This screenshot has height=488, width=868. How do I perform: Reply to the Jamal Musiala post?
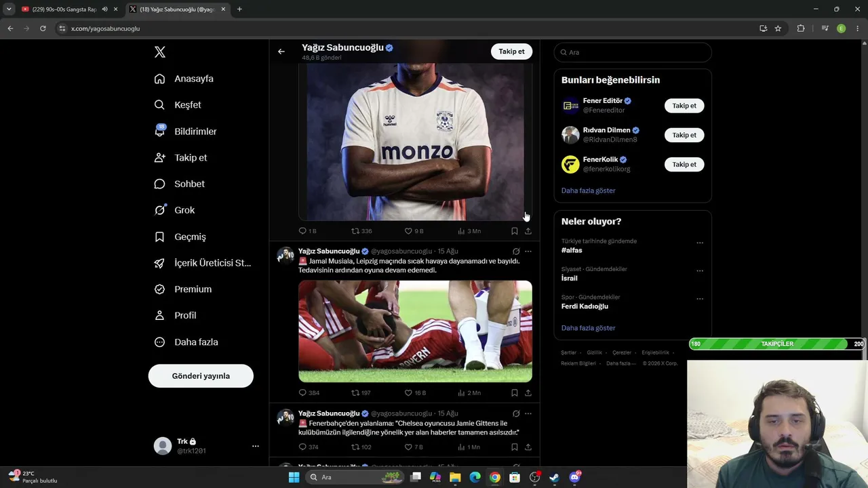pyautogui.click(x=309, y=393)
